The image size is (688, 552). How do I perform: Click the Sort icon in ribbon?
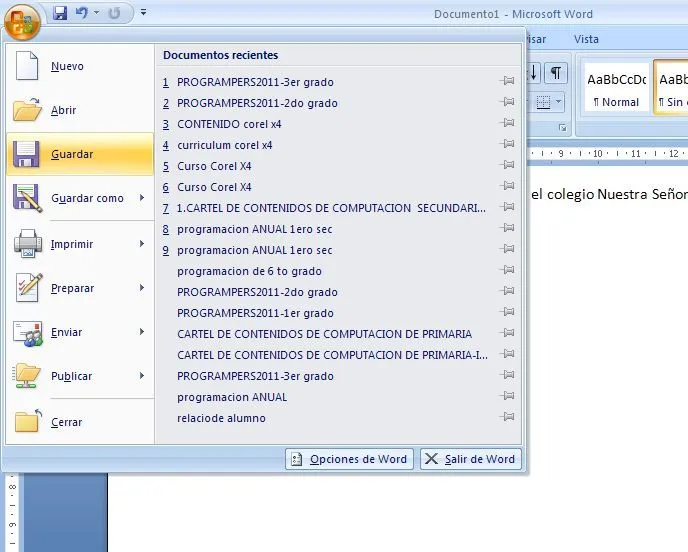(533, 73)
